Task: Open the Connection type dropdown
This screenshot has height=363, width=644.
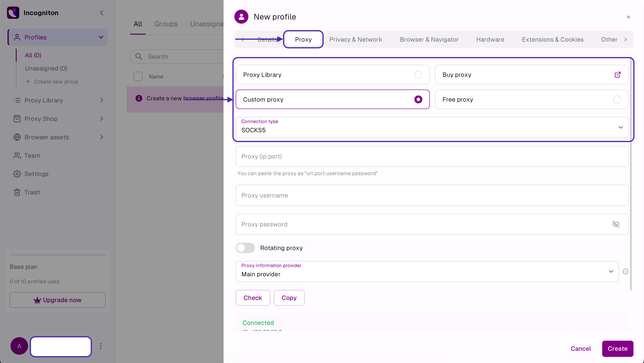Action: (432, 127)
